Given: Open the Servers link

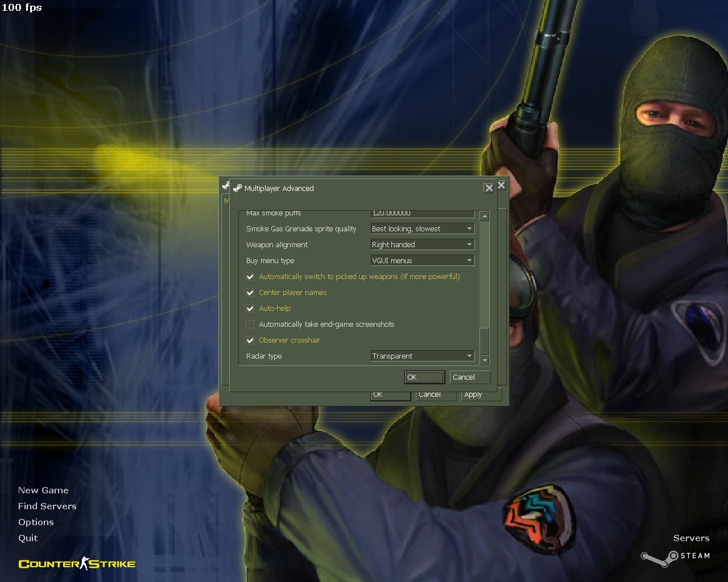Looking at the screenshot, I should (692, 538).
